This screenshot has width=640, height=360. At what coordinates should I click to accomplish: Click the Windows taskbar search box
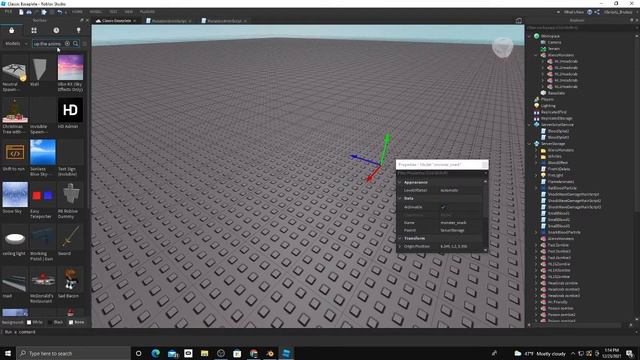tap(73, 353)
